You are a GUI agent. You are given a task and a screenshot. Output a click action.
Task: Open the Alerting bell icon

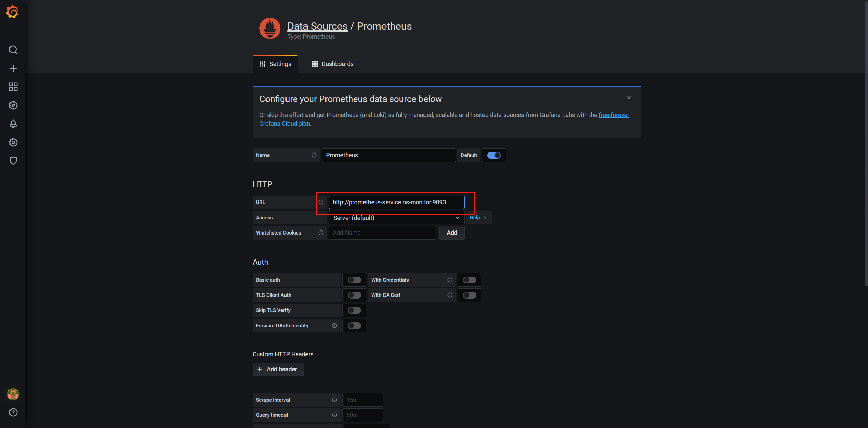click(13, 124)
